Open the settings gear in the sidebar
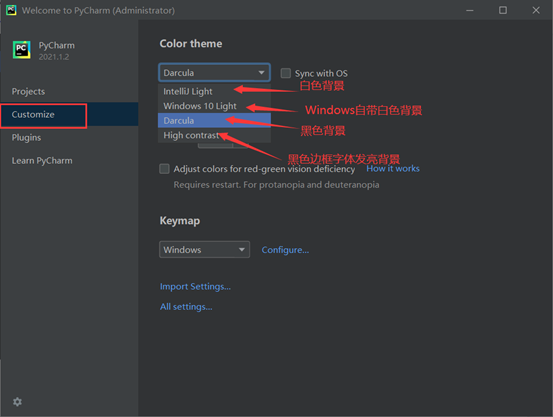553x417 pixels. pyautogui.click(x=17, y=401)
